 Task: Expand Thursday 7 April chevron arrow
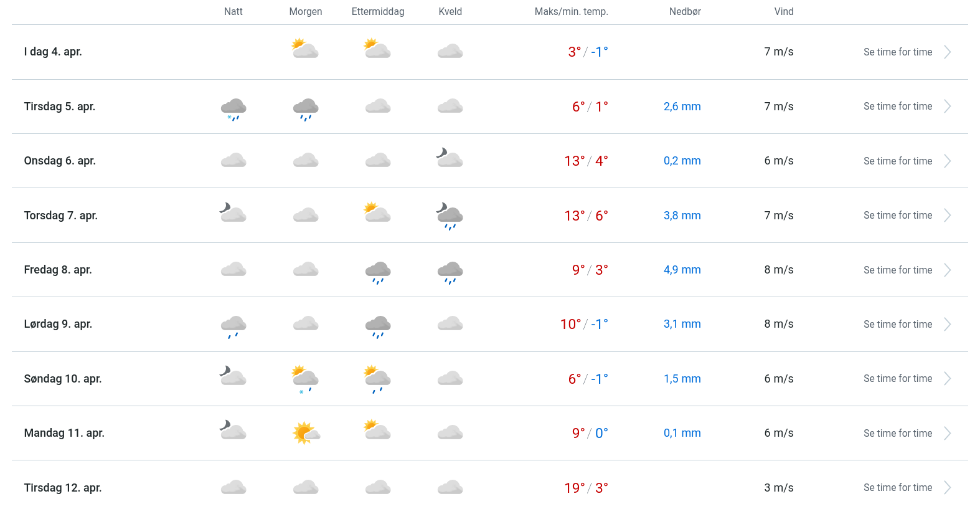pos(947,216)
